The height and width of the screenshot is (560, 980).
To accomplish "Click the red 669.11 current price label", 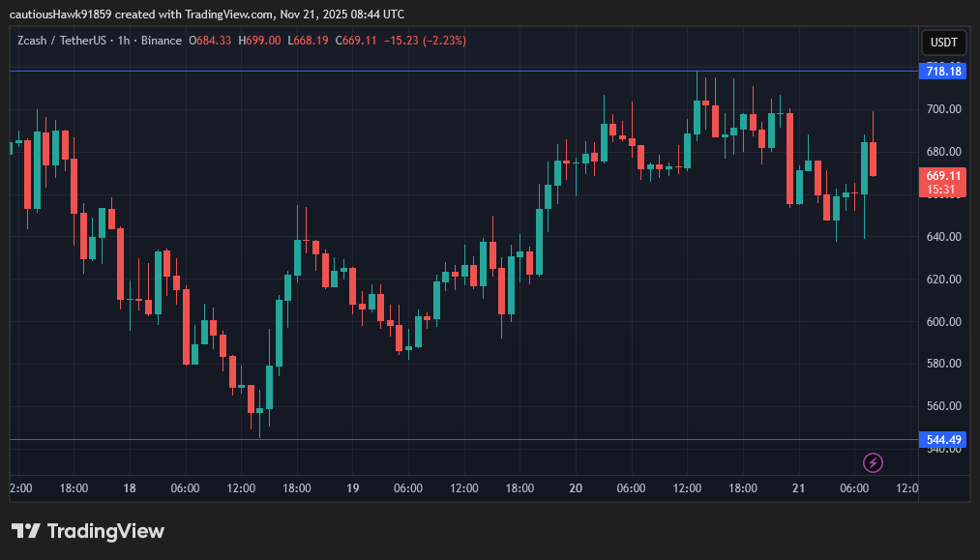I will [x=943, y=176].
